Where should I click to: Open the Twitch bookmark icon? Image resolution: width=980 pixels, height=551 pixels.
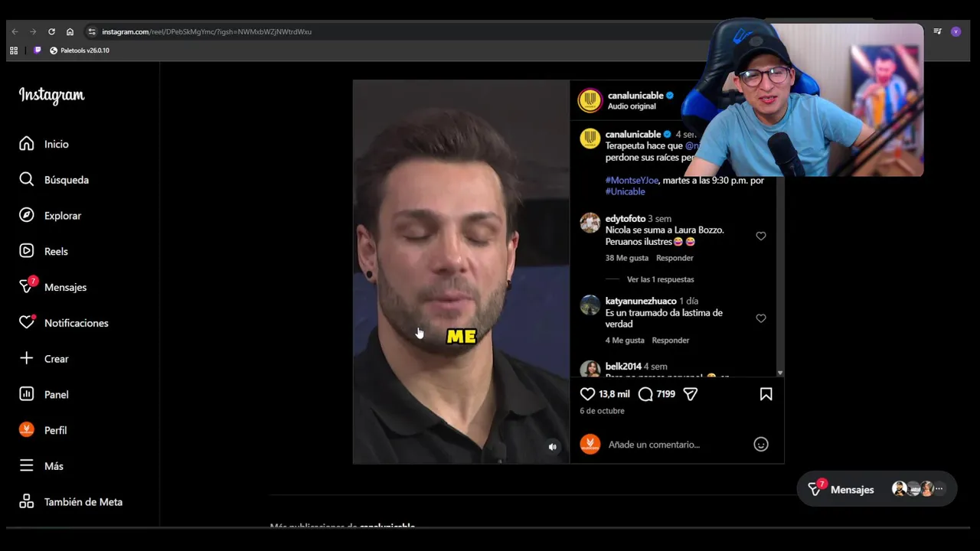(38, 51)
